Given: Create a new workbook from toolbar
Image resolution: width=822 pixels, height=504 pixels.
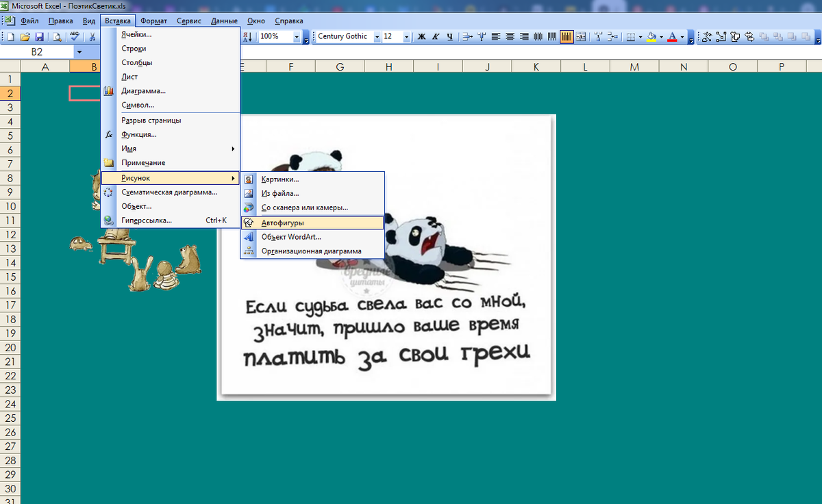Looking at the screenshot, I should pyautogui.click(x=10, y=36).
